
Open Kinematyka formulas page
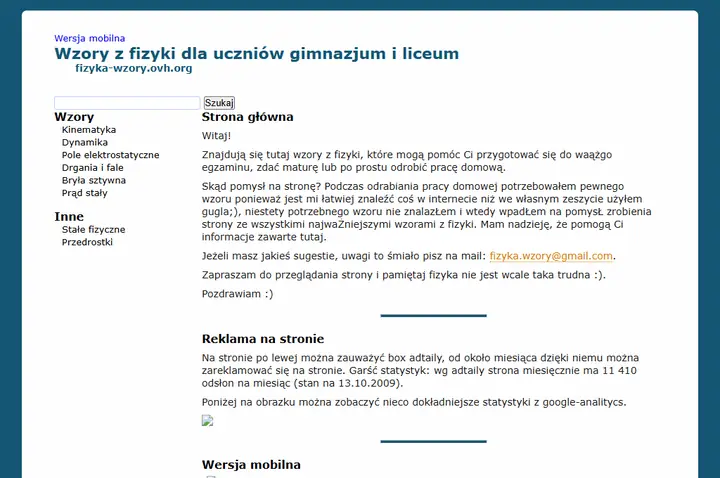tap(89, 129)
